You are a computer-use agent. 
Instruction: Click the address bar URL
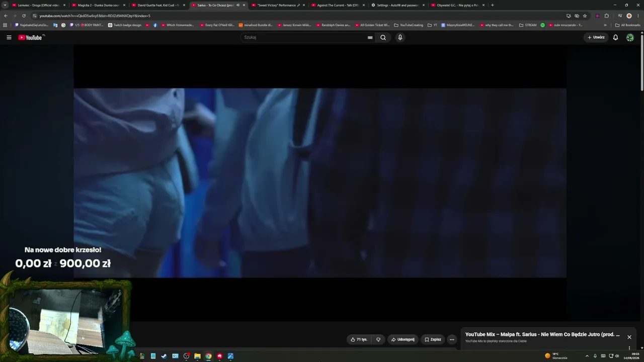tap(95, 16)
